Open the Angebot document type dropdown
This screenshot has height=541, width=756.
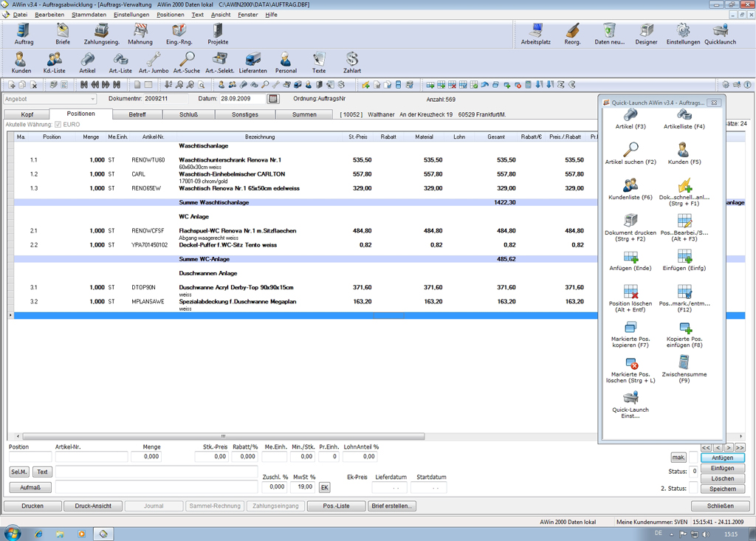click(92, 99)
